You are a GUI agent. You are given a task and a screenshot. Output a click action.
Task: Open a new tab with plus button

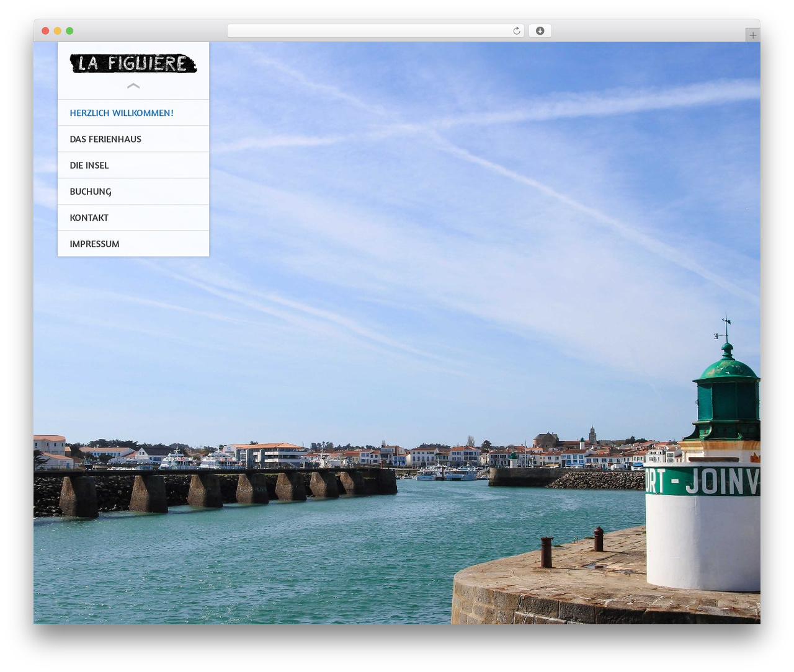click(752, 35)
